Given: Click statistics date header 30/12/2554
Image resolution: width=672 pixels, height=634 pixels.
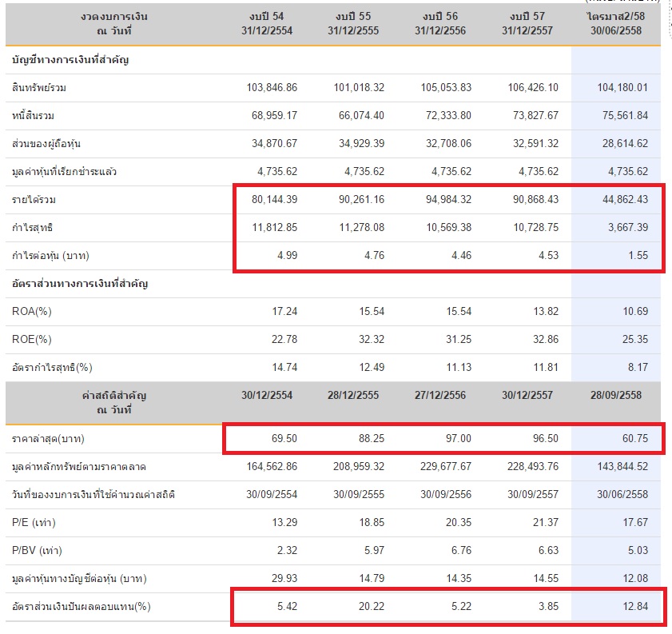Looking at the screenshot, I should 267,395.
